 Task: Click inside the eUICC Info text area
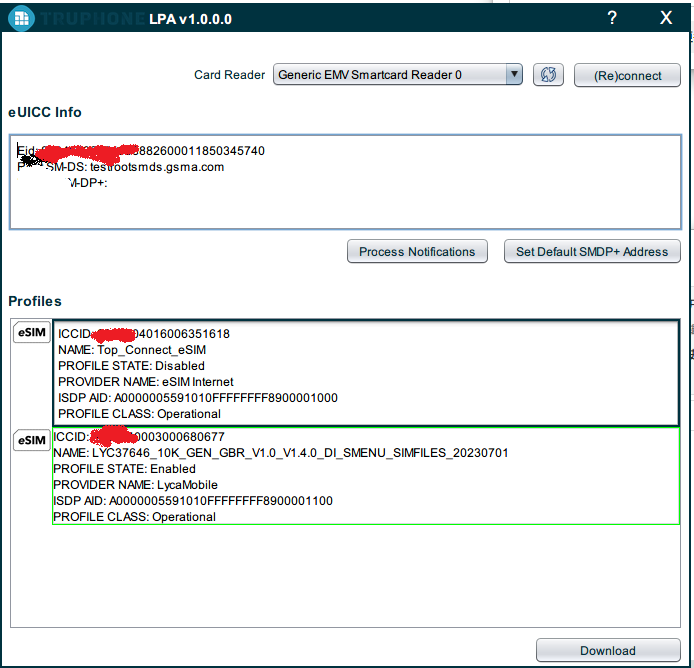tap(345, 182)
